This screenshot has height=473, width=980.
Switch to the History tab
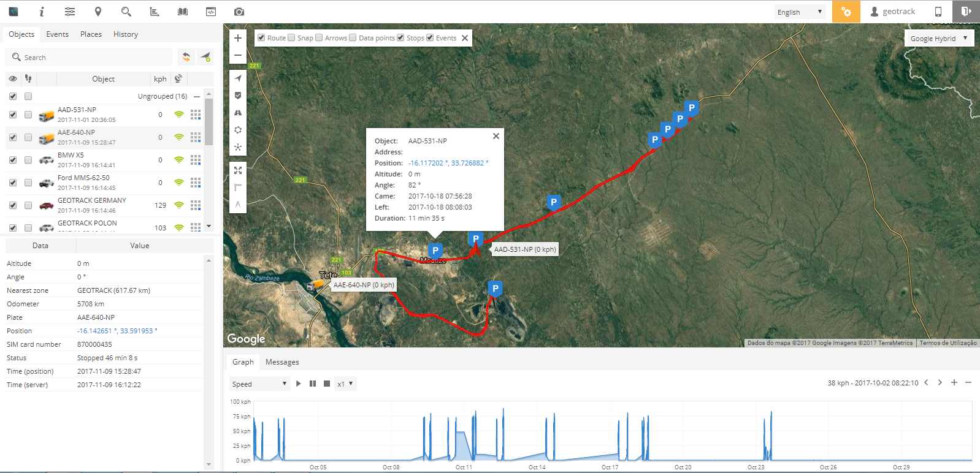click(126, 34)
